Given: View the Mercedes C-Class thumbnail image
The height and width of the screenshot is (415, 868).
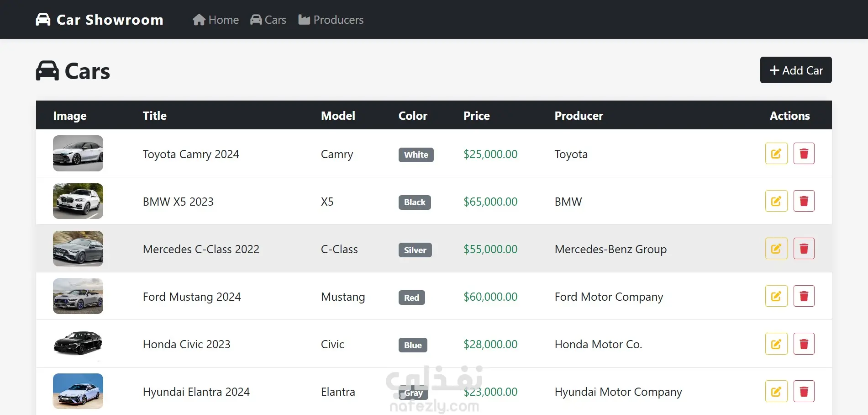Looking at the screenshot, I should [x=78, y=249].
